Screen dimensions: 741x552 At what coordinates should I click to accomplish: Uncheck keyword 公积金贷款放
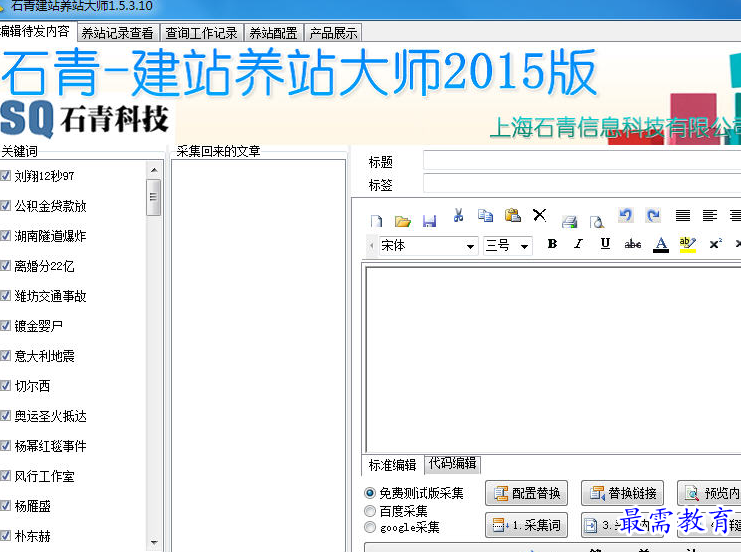[x=5, y=206]
